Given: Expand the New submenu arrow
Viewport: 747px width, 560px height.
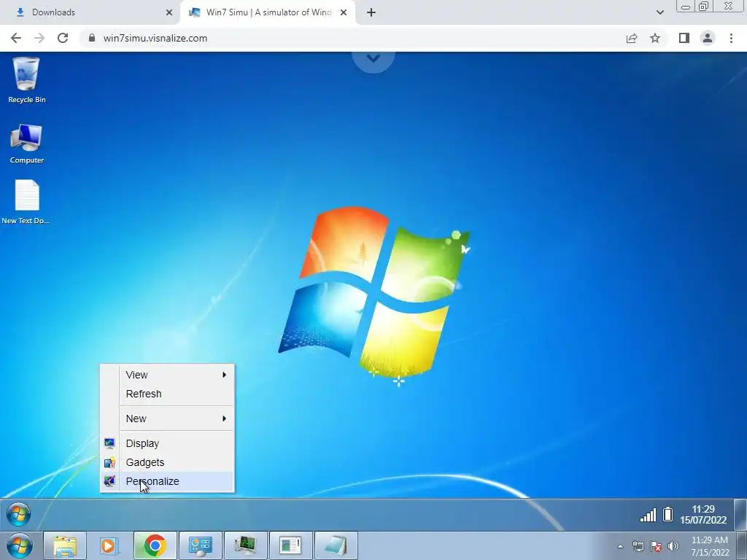Looking at the screenshot, I should coord(224,419).
